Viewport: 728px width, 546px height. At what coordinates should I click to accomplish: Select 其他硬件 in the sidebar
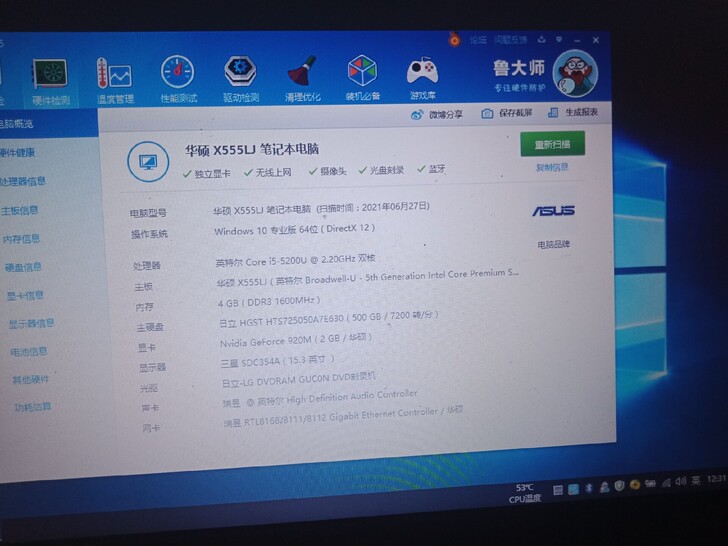31,379
